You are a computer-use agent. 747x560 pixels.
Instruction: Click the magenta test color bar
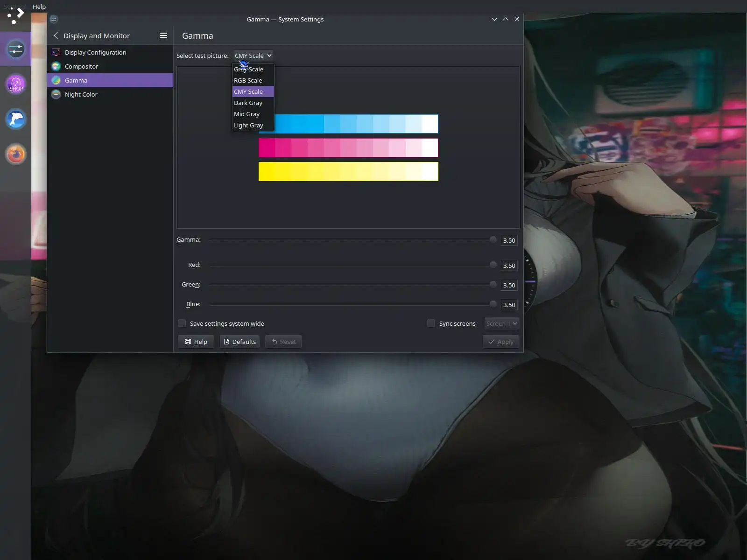point(348,147)
